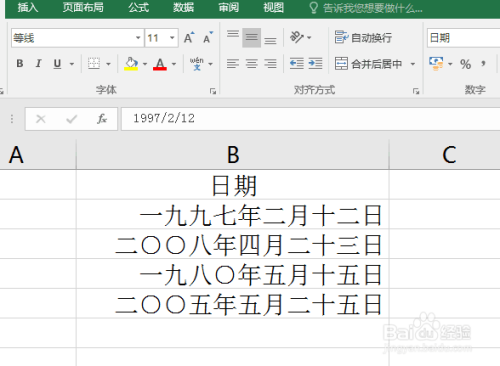The height and width of the screenshot is (366, 500).
Task: Select column C header
Action: (x=445, y=155)
